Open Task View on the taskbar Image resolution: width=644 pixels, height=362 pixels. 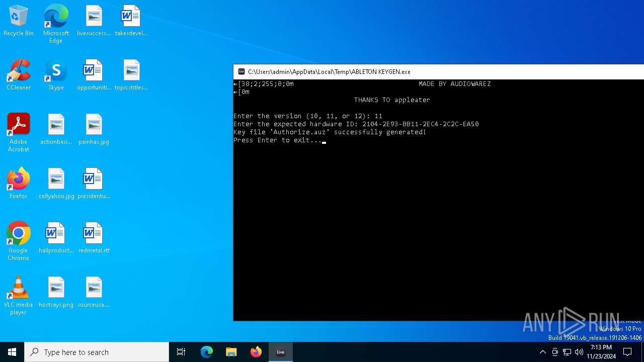181,352
